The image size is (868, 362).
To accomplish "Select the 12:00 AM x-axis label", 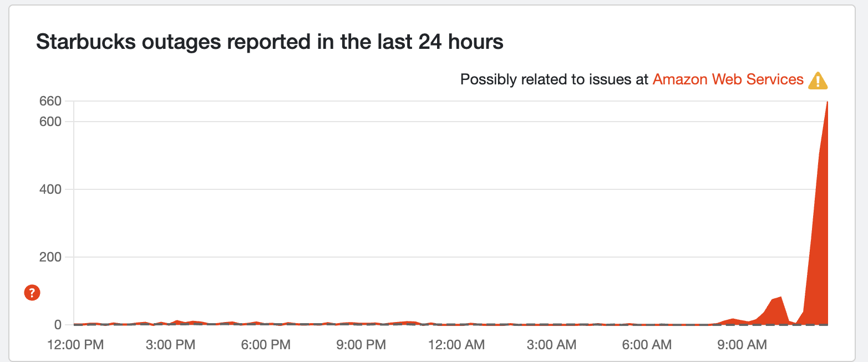I will point(456,345).
